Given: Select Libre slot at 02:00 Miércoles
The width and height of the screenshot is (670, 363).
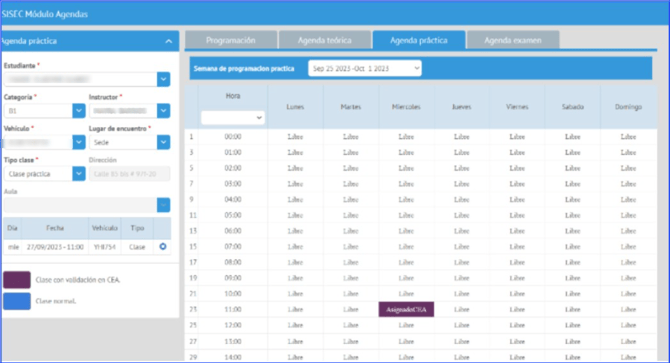Looking at the screenshot, I should tap(406, 168).
